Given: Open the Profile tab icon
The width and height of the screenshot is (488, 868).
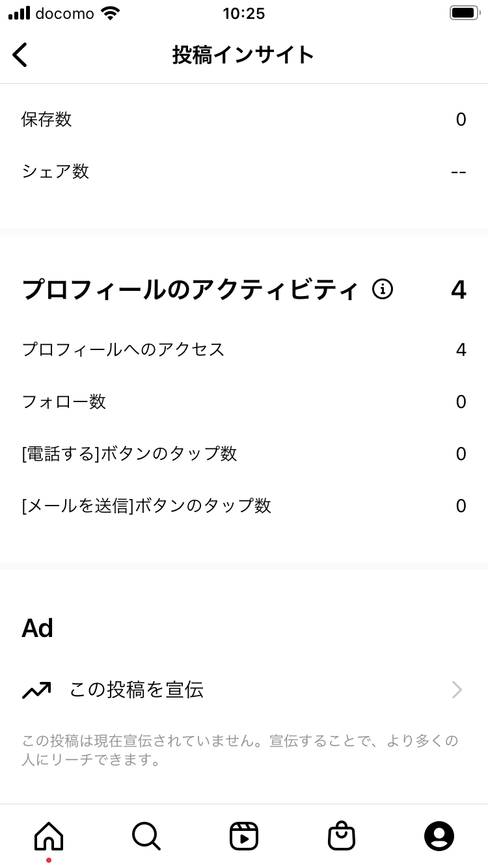Looking at the screenshot, I should [x=439, y=835].
